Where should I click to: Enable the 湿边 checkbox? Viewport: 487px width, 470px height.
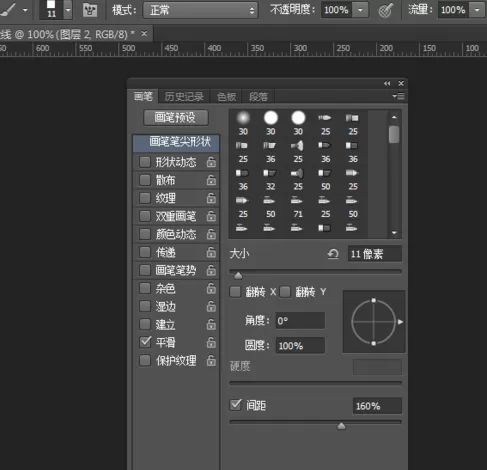tap(145, 306)
